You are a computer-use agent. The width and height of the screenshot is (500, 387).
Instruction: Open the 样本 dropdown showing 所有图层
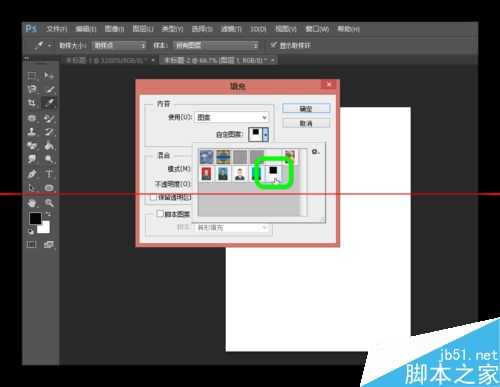click(216, 45)
